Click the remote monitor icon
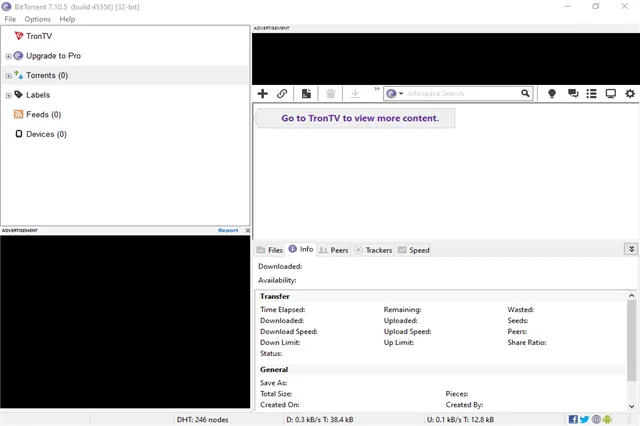This screenshot has width=640, height=426. click(x=611, y=93)
